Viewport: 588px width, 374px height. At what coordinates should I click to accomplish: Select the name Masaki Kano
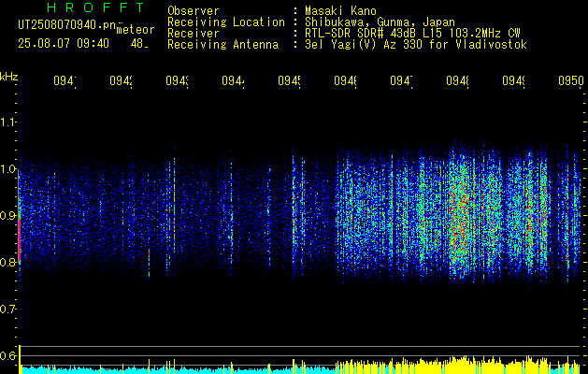point(340,10)
